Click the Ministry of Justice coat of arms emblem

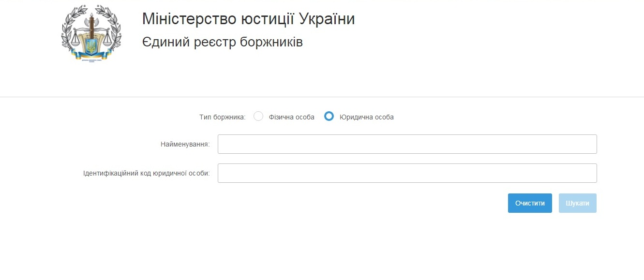(91, 33)
